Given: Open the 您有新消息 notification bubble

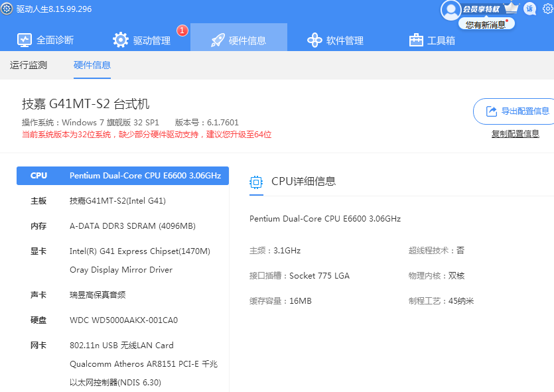Looking at the screenshot, I should 486,25.
